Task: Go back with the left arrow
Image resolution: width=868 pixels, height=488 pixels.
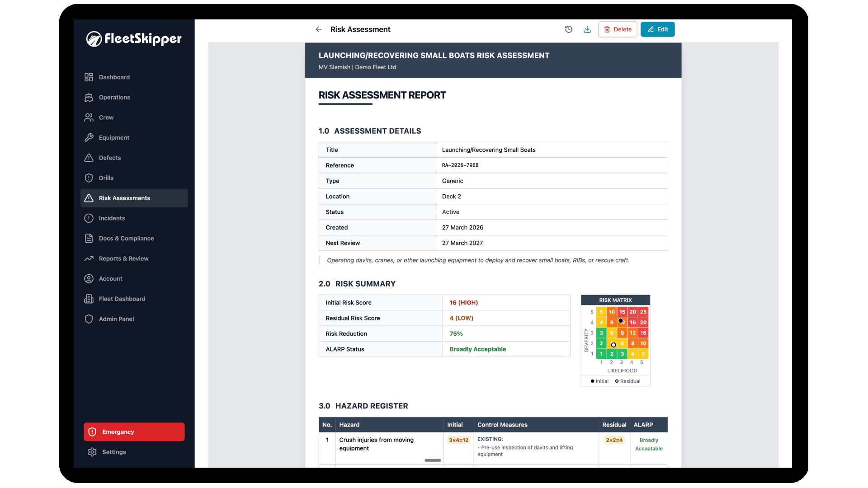Action: pyautogui.click(x=319, y=29)
